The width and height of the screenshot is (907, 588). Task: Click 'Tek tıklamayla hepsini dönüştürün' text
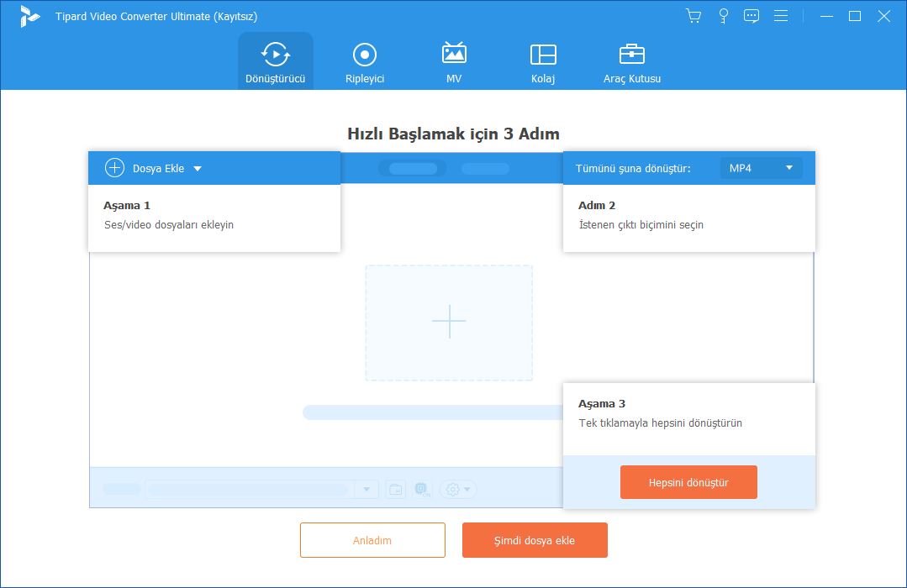pyautogui.click(x=660, y=423)
